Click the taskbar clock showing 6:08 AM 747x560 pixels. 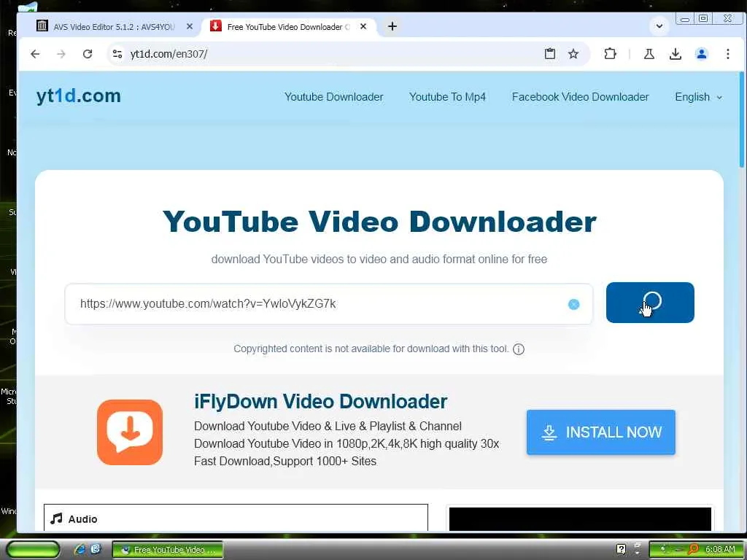click(x=720, y=550)
